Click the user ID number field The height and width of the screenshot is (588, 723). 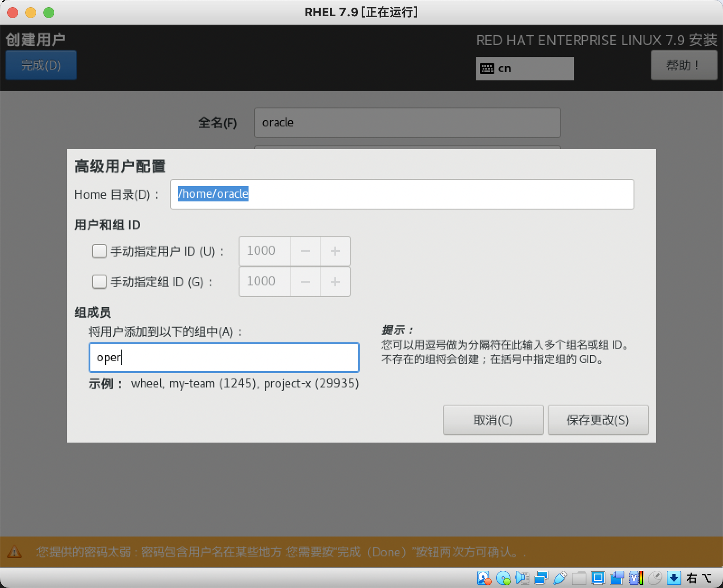[x=265, y=251]
